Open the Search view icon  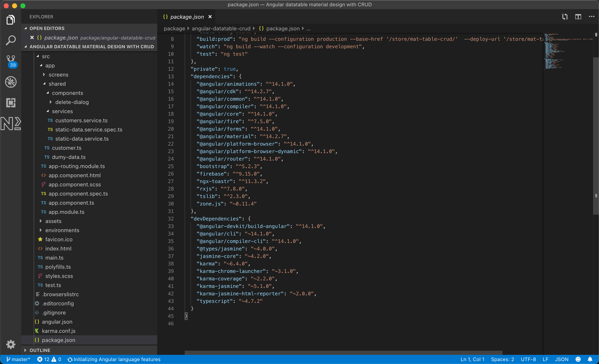coord(11,40)
